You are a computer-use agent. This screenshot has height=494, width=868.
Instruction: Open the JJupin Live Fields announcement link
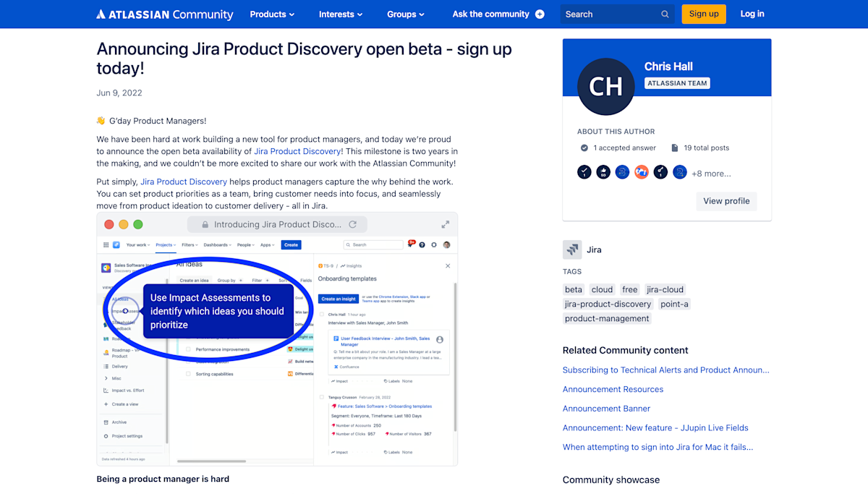coord(655,427)
